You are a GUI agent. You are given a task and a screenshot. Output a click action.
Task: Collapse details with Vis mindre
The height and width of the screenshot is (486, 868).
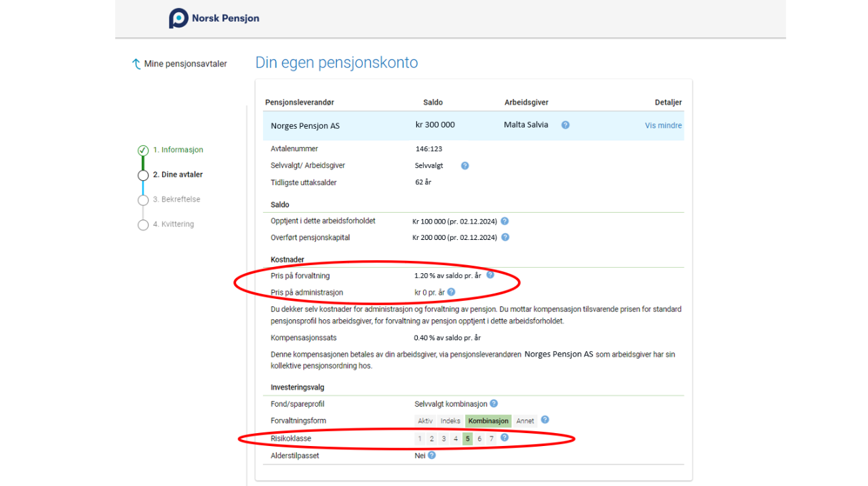pos(663,125)
